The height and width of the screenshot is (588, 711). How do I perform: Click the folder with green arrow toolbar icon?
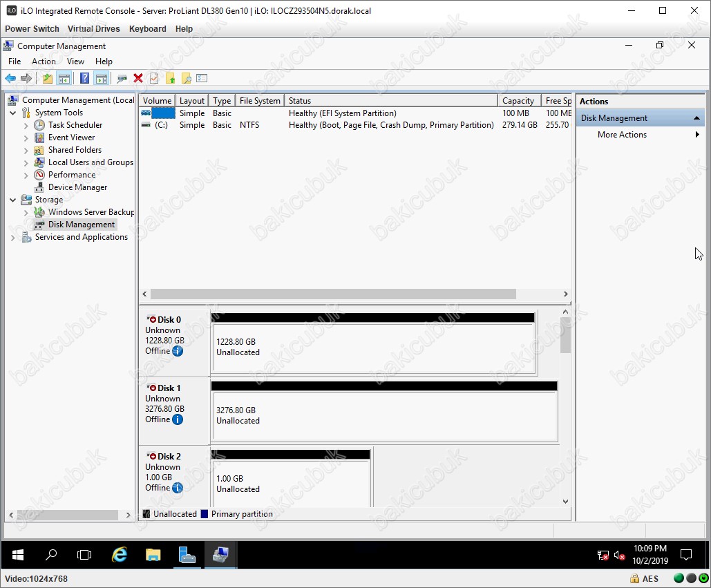point(171,79)
